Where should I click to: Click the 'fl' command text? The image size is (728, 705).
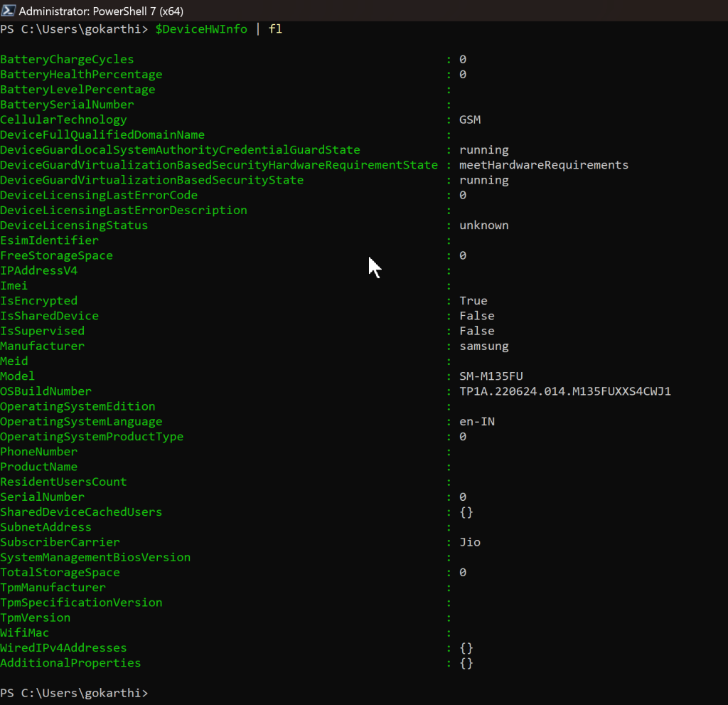275,29
